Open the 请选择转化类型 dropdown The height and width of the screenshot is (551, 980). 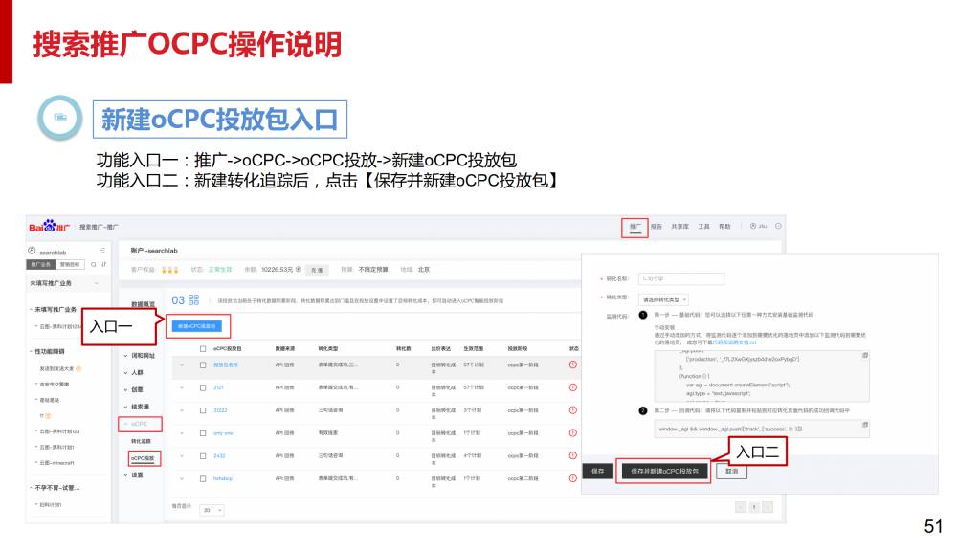[664, 299]
